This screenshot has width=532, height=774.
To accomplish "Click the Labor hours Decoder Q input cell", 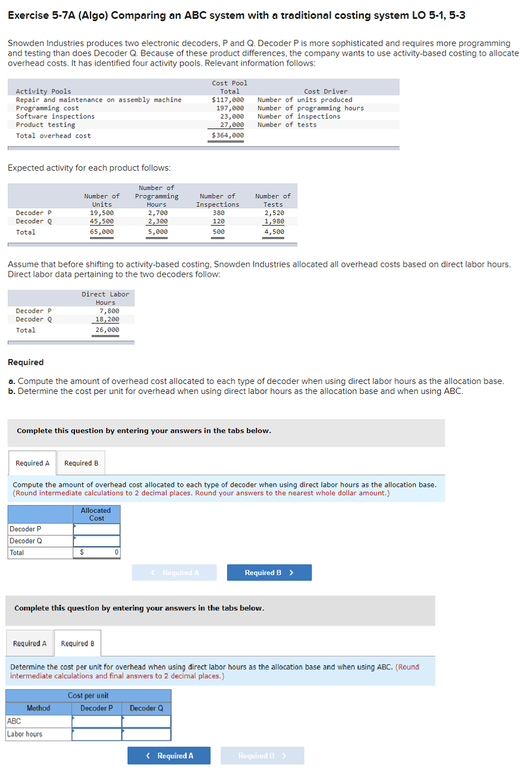I will pyautogui.click(x=145, y=733).
